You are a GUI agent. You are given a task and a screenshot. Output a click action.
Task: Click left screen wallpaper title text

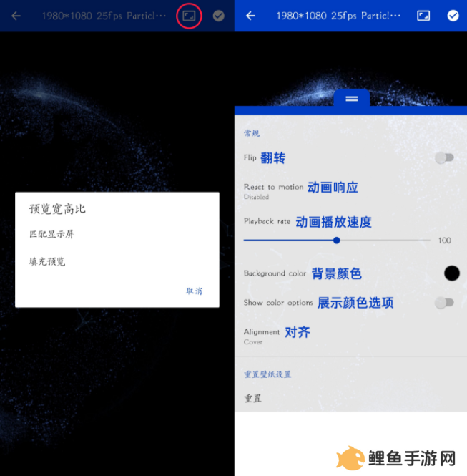pos(104,16)
